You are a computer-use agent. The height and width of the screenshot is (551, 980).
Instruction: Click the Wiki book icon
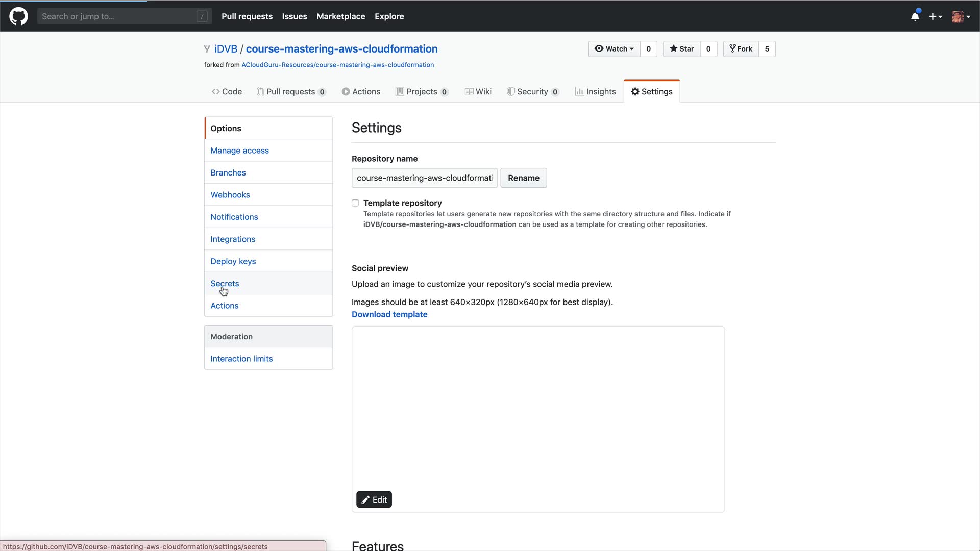pos(469,92)
